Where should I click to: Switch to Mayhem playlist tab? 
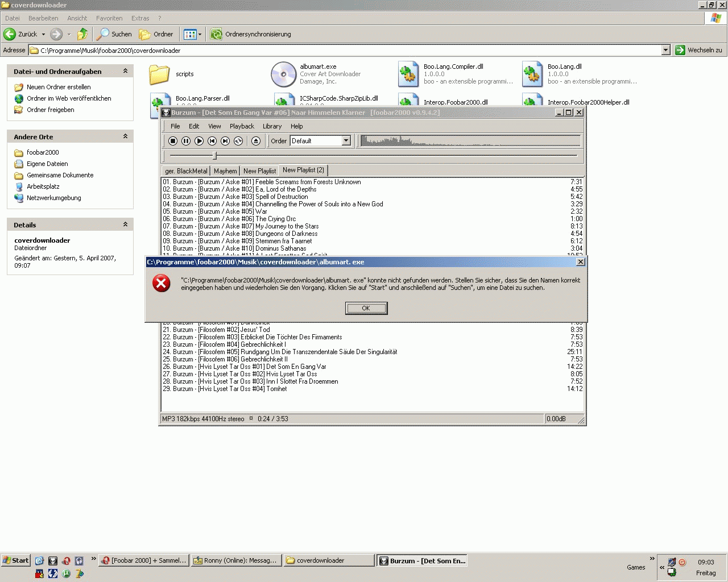225,171
